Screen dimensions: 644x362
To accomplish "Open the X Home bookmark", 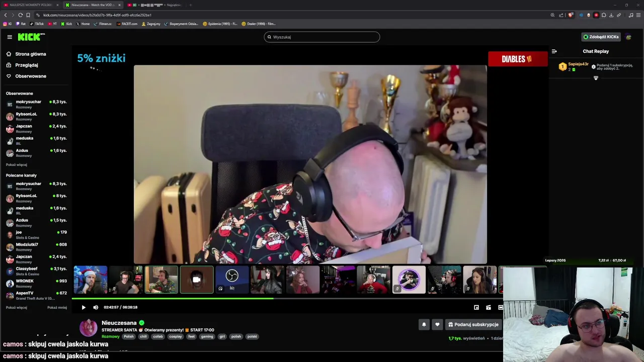I will click(83, 24).
